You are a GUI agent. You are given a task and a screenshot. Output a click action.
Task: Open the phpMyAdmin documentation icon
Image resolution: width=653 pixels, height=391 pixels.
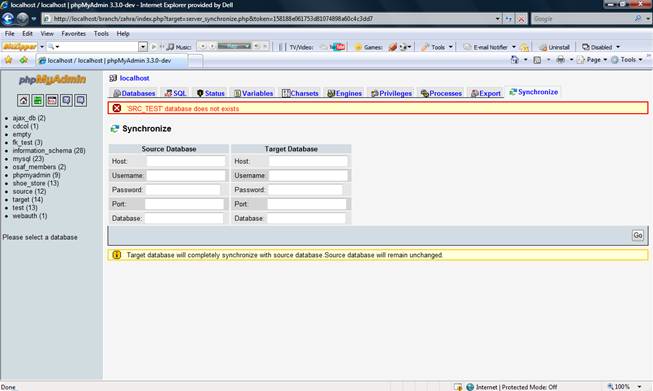point(66,100)
